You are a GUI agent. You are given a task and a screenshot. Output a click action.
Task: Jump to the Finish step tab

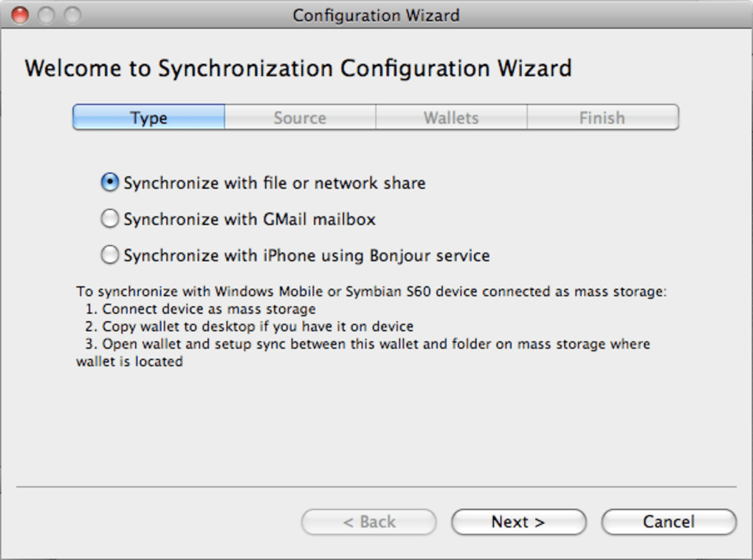point(602,117)
